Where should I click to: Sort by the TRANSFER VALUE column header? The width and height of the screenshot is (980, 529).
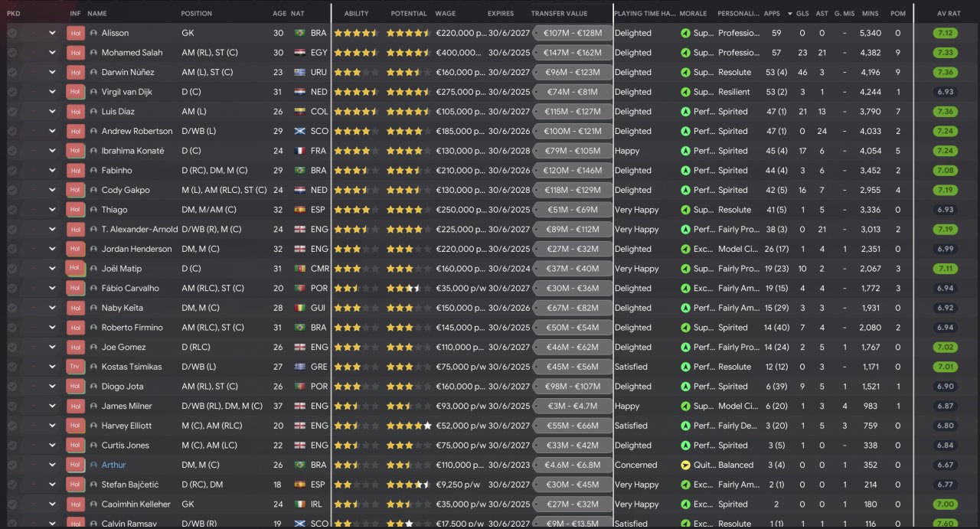(x=560, y=14)
